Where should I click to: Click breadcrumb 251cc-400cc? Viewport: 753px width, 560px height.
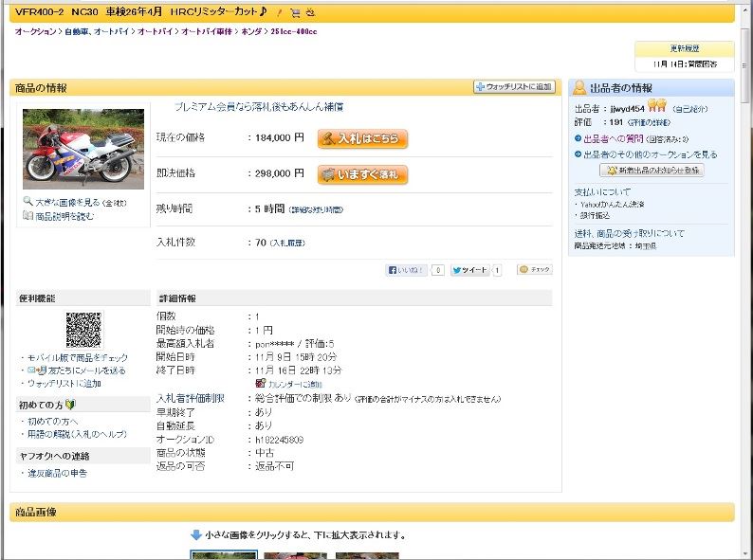coord(293,31)
